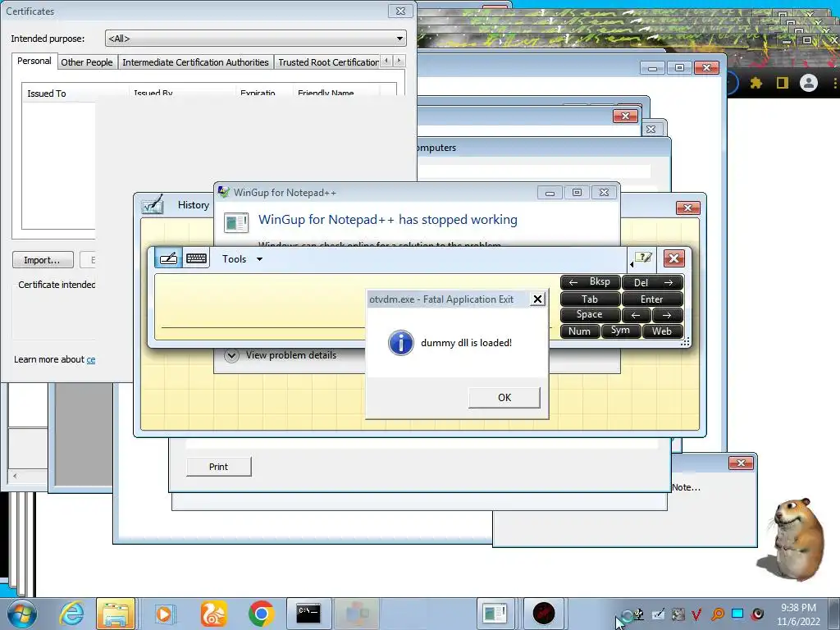Open the Web keys on Input Panel
Viewport: 840px width, 630px height.
[662, 331]
